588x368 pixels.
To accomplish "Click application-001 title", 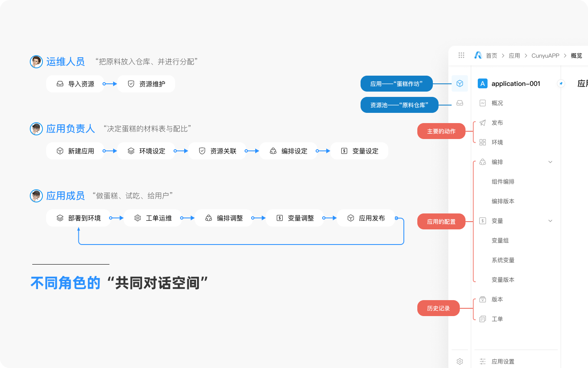I will pos(516,83).
